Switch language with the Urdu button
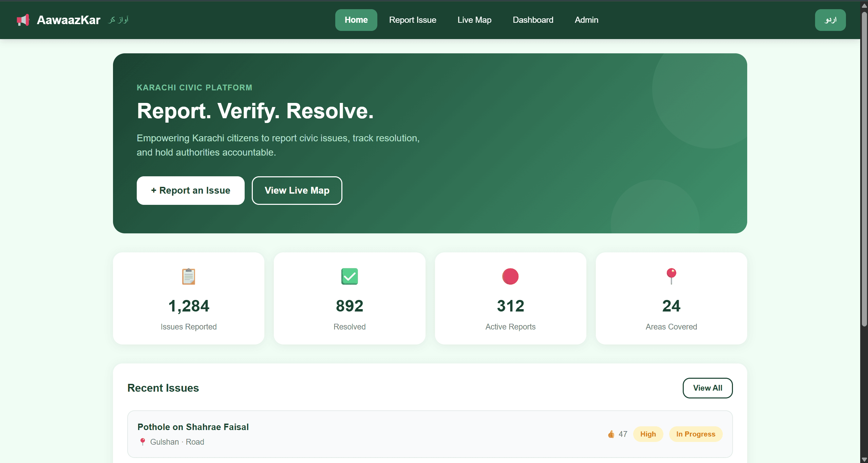 pos(830,20)
